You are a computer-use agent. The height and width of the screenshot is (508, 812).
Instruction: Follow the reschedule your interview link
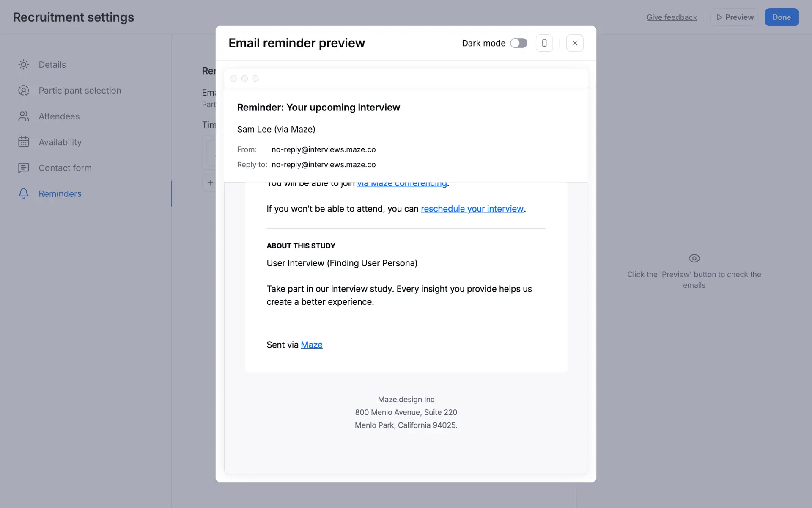(472, 209)
